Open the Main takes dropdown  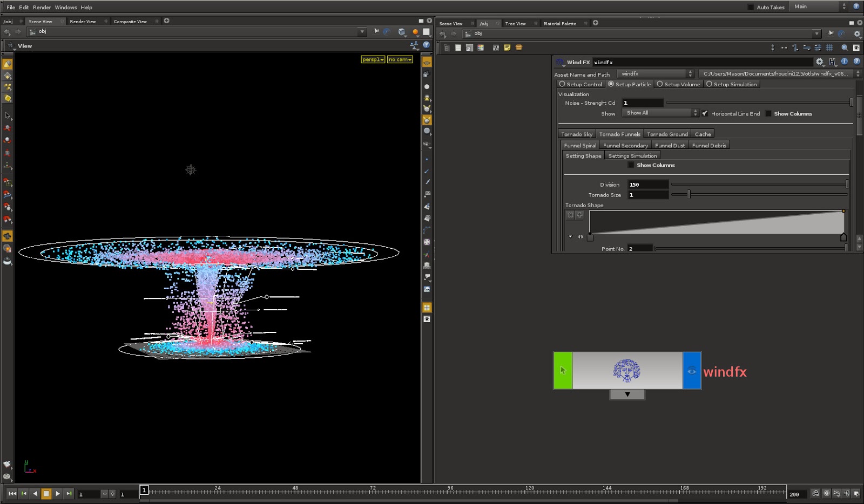(819, 6)
